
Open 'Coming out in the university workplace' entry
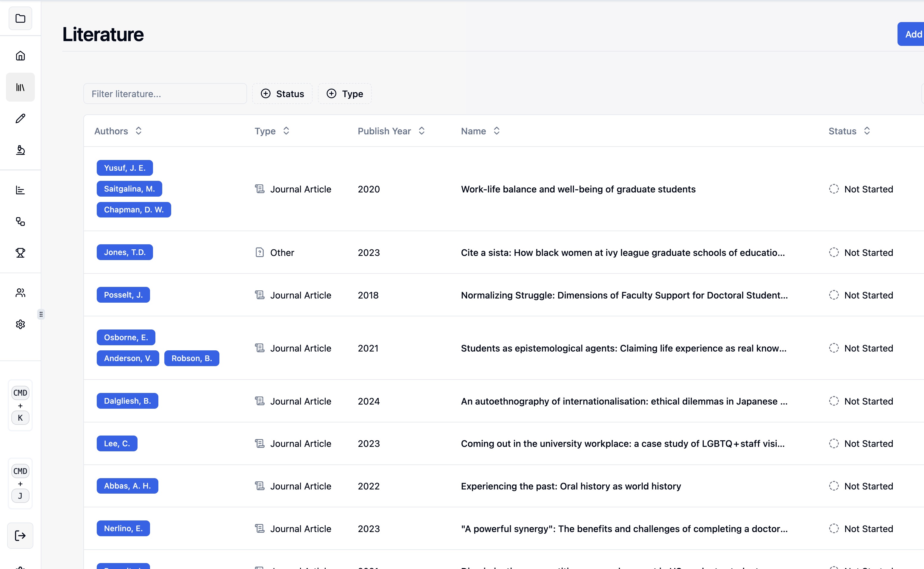click(623, 444)
